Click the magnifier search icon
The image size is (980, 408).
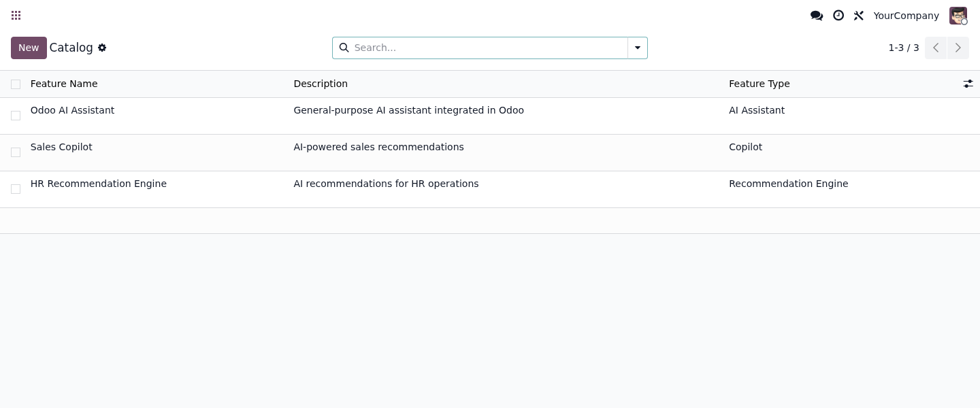pyautogui.click(x=344, y=48)
